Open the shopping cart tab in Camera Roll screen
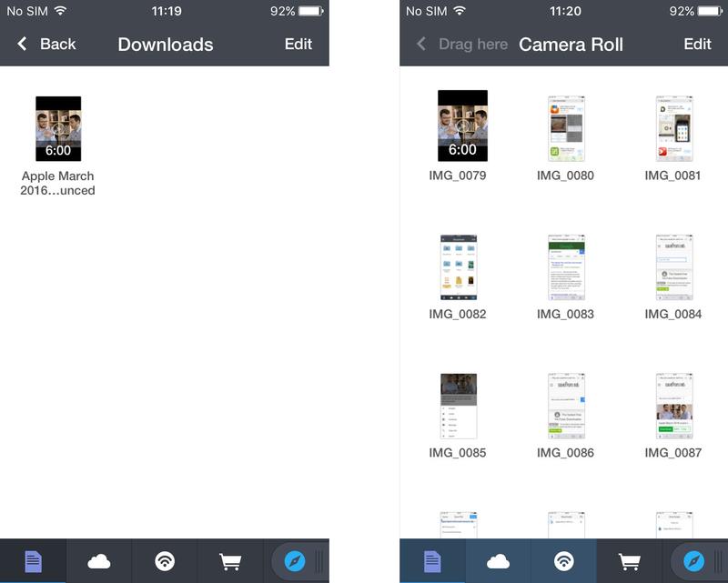Screen dimensions: 728x583 pyautogui.click(x=630, y=562)
